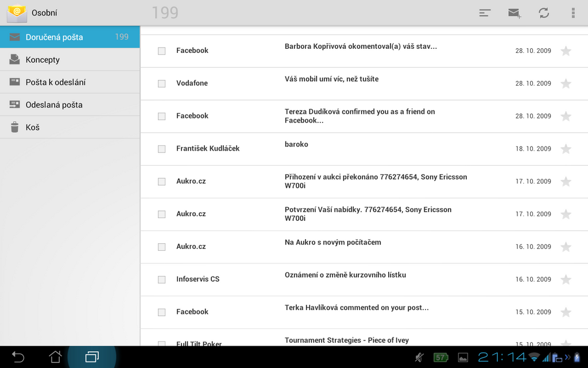Open the three-dot overflow menu

pyautogui.click(x=572, y=13)
